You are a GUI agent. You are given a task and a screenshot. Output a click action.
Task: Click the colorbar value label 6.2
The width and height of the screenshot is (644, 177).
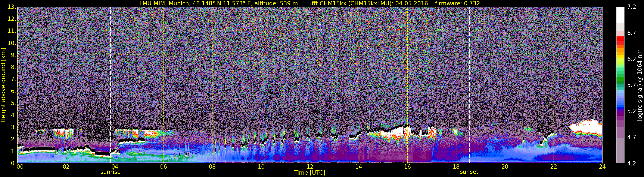(632, 59)
